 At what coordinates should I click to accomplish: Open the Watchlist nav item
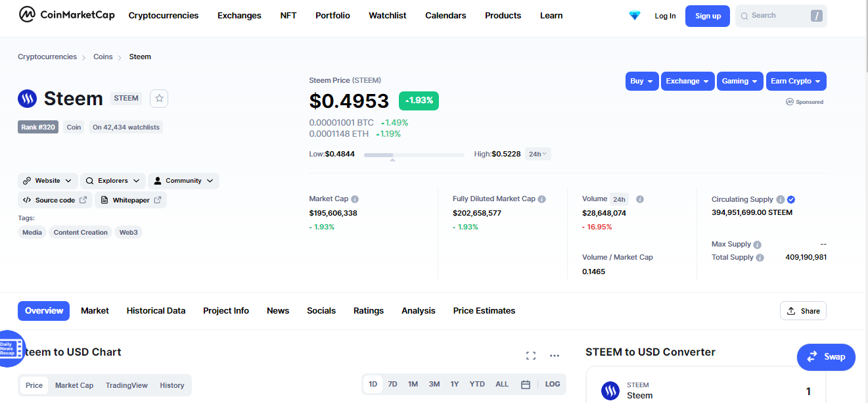(x=388, y=15)
